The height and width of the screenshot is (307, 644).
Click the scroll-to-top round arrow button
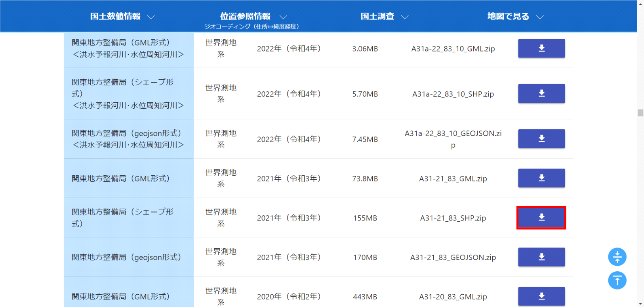tap(617, 280)
